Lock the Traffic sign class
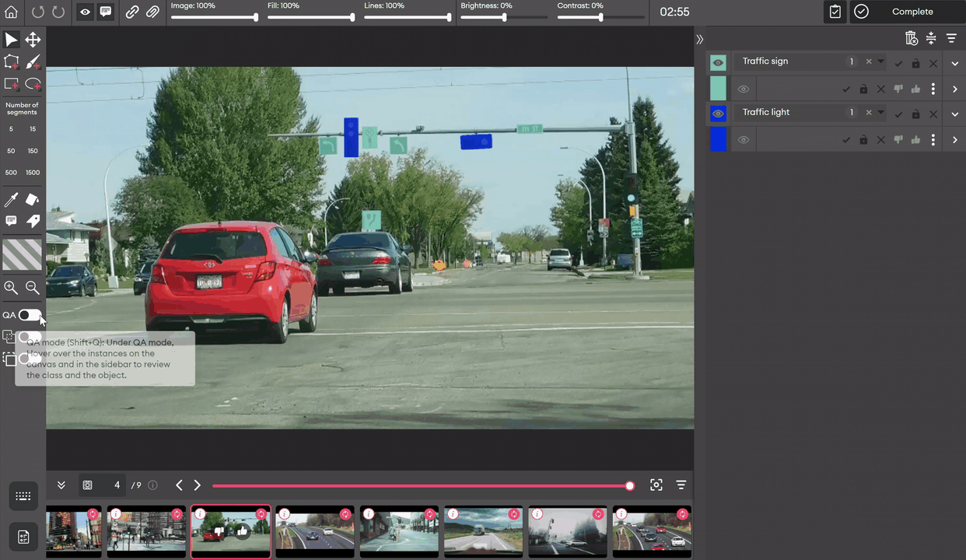966x560 pixels. [x=916, y=63]
